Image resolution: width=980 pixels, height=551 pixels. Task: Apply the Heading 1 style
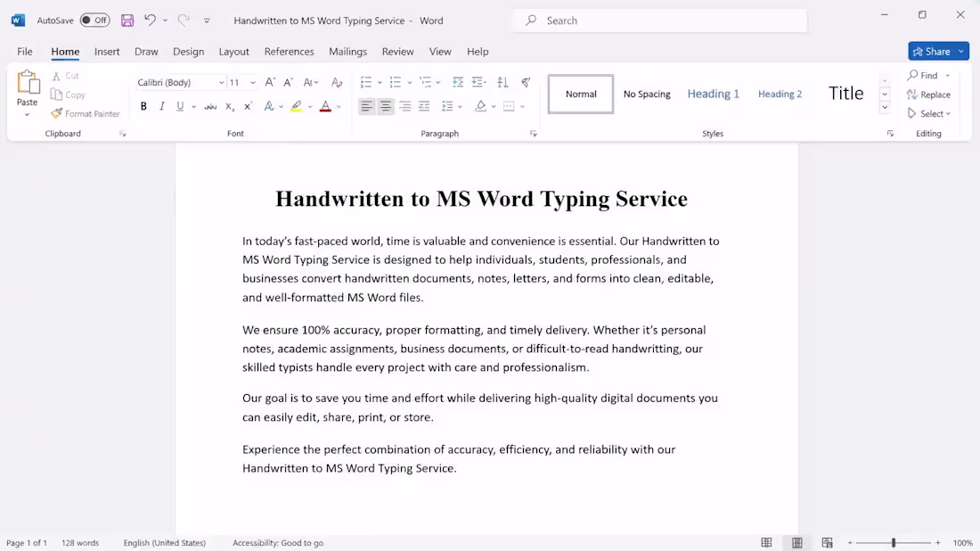click(713, 94)
